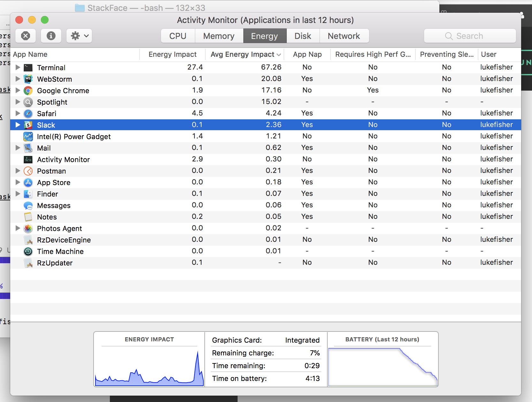Screen dimensions: 532x402
Task: Click the RzDeviceEngine icon
Action: click(x=28, y=240)
